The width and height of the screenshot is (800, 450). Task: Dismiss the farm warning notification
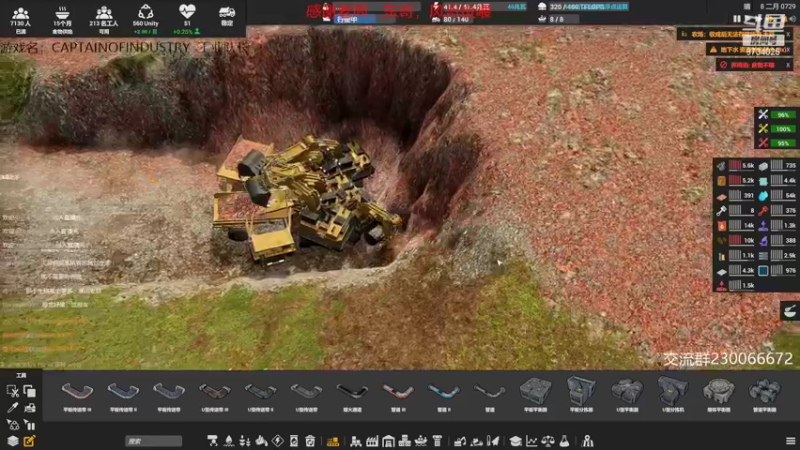click(788, 35)
